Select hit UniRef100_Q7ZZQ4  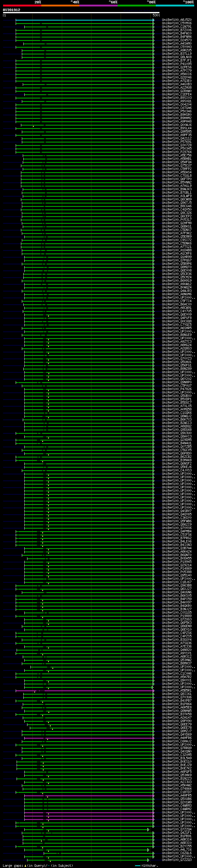click(177, 829)
